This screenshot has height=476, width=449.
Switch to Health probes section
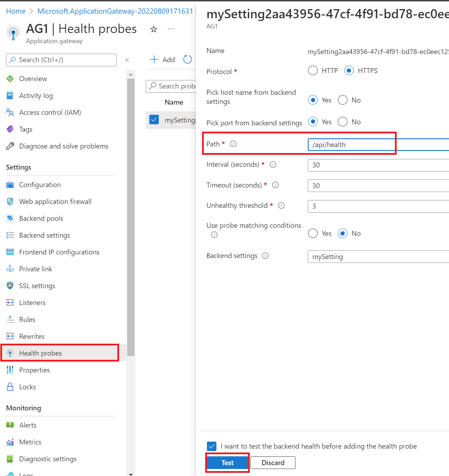(40, 353)
